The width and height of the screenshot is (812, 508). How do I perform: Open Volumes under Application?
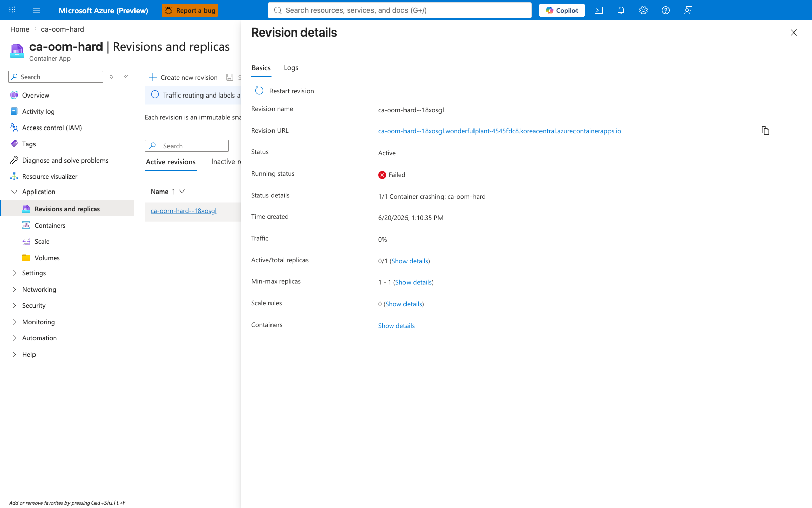[47, 258]
